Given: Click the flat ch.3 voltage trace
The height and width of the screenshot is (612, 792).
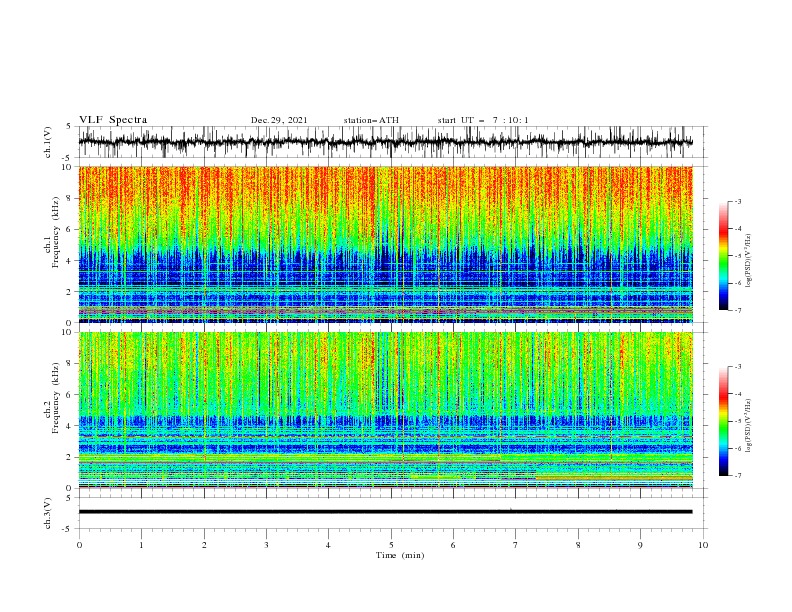Looking at the screenshot, I should point(385,512).
